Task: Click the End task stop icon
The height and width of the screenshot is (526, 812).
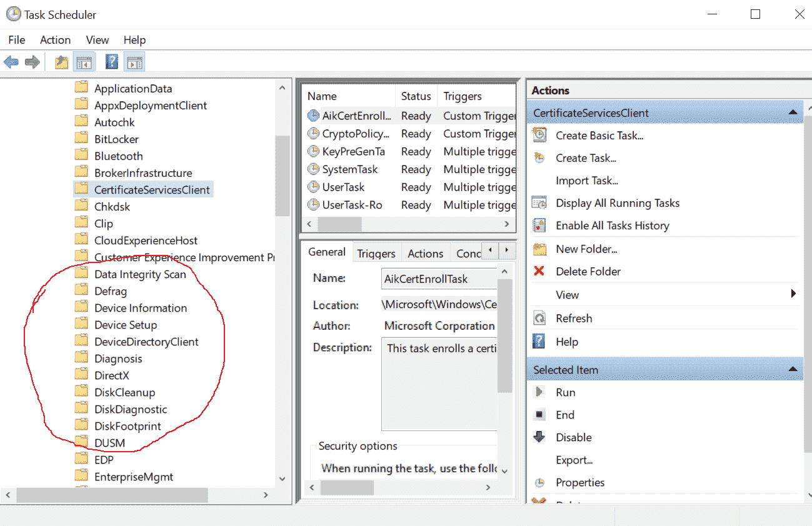Action: pyautogui.click(x=539, y=415)
